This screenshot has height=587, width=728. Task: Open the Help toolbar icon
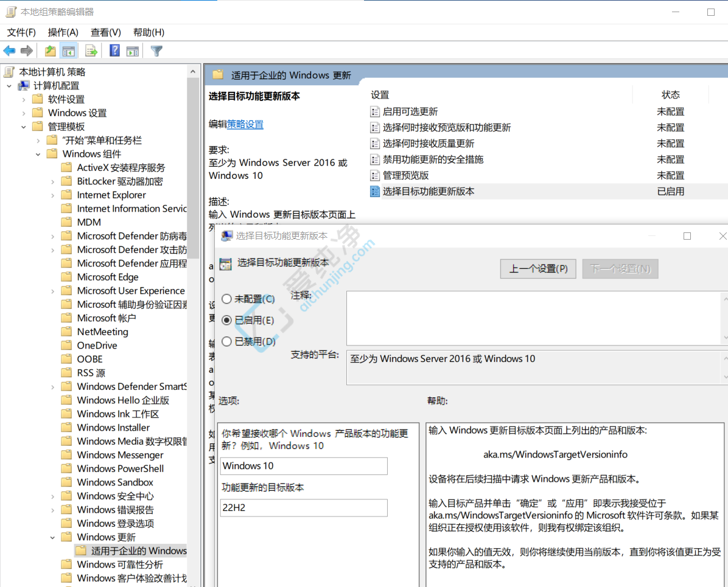[114, 50]
